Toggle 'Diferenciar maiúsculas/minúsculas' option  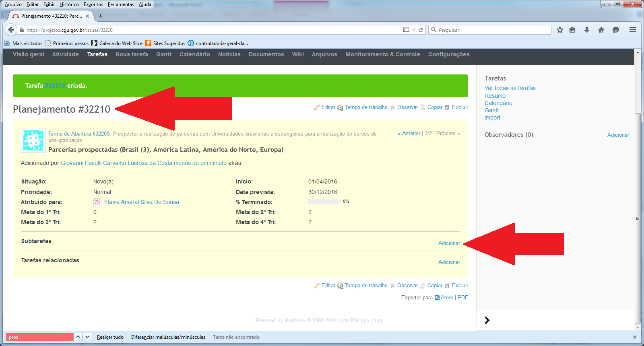point(168,337)
